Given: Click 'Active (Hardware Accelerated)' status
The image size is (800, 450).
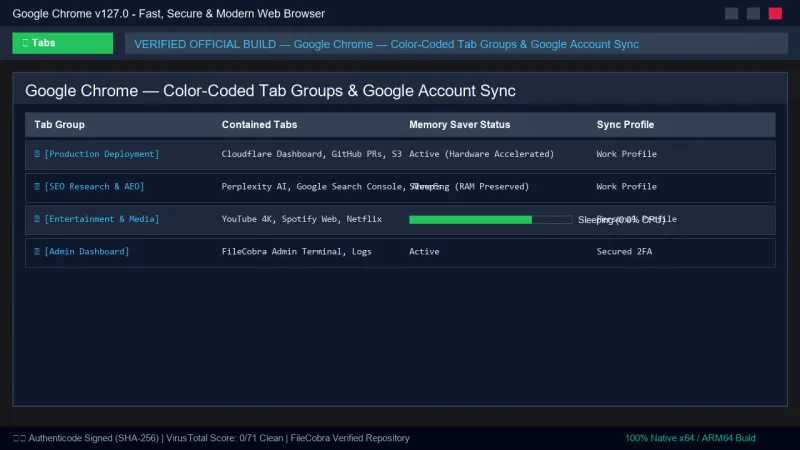Looking at the screenshot, I should (482, 154).
